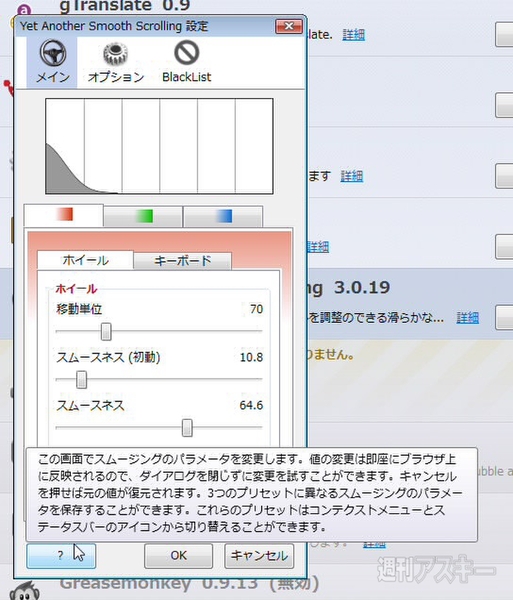Switch to the キーボード tab
The image size is (513, 600).
[x=182, y=261]
